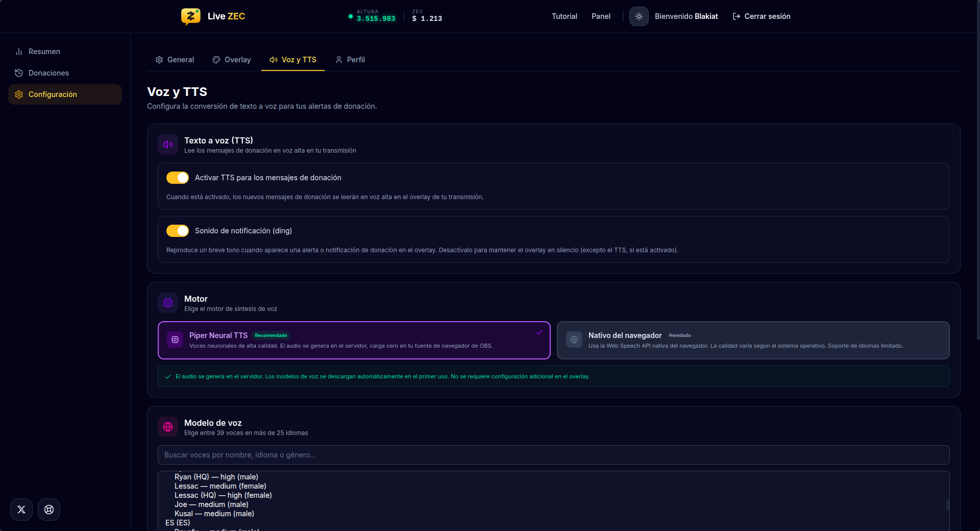Screen dimensions: 980x531
Task: Click the Live ZEC brand name
Action: 226,16
